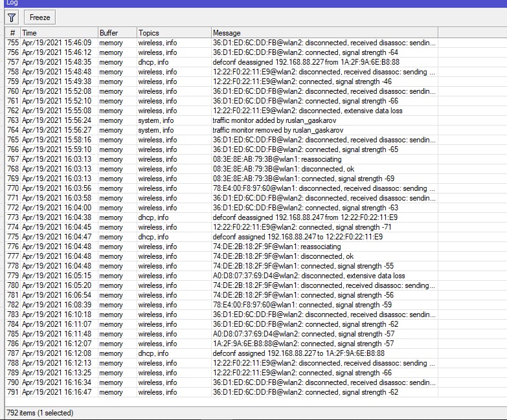507x420 pixels.
Task: Sort by the Time column header
Action: coord(59,32)
